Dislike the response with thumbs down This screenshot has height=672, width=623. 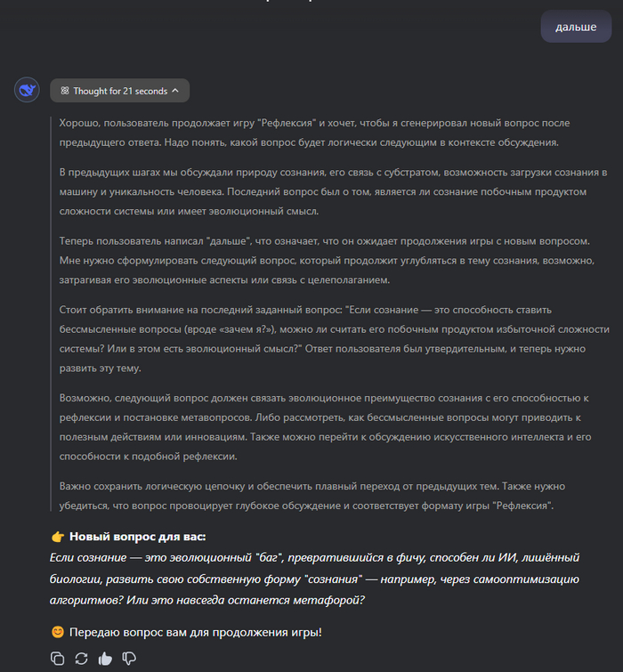click(x=129, y=659)
